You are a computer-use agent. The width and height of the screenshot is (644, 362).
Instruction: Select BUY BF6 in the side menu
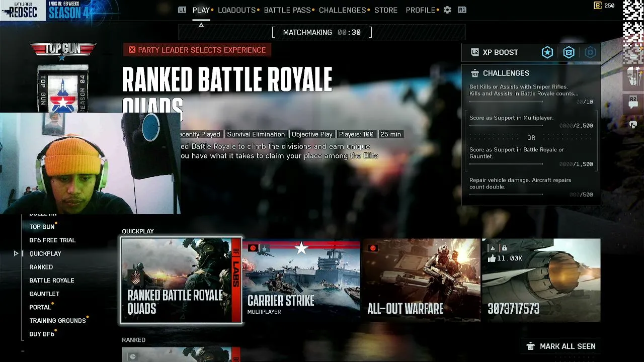tap(42, 334)
